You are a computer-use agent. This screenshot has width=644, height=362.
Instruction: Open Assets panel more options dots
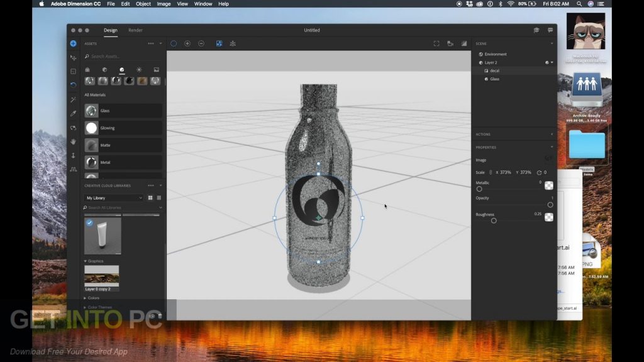coord(151,43)
